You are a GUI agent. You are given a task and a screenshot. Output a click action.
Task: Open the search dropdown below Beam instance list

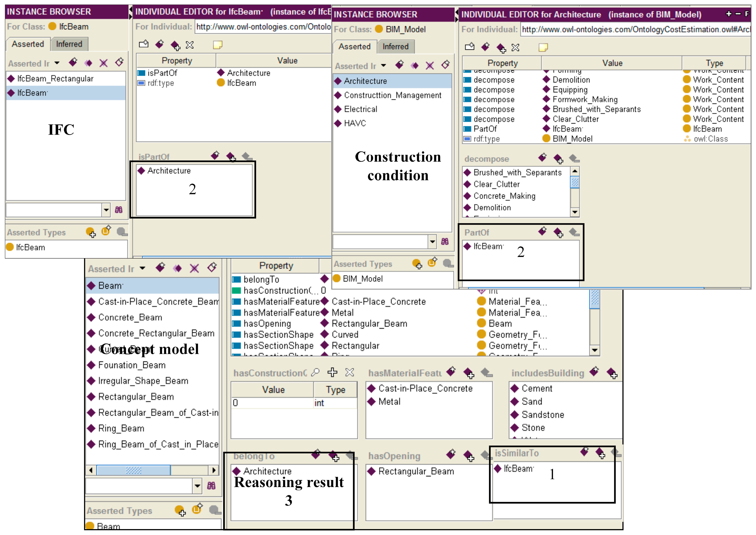pos(197,486)
